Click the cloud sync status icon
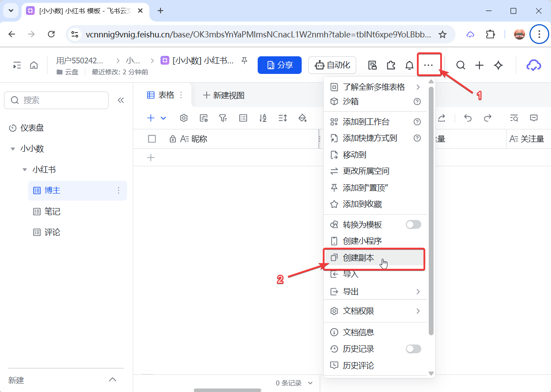The width and height of the screenshot is (551, 392). (533, 65)
